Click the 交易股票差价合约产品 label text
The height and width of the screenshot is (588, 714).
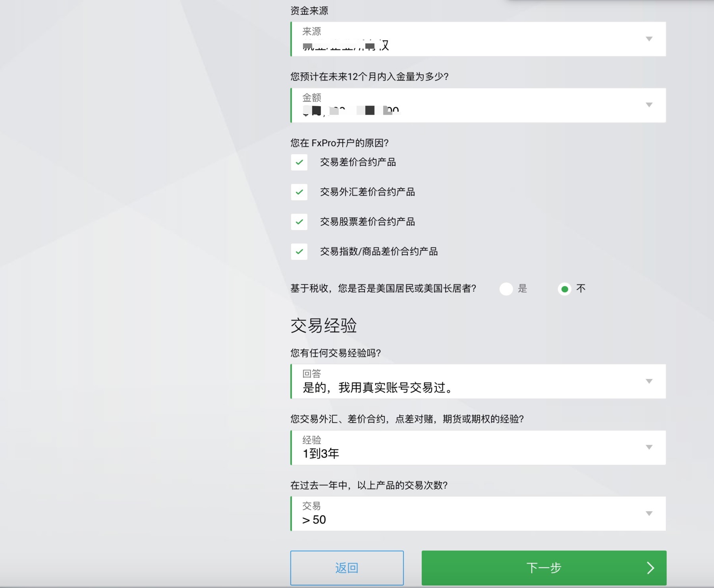coord(367,222)
